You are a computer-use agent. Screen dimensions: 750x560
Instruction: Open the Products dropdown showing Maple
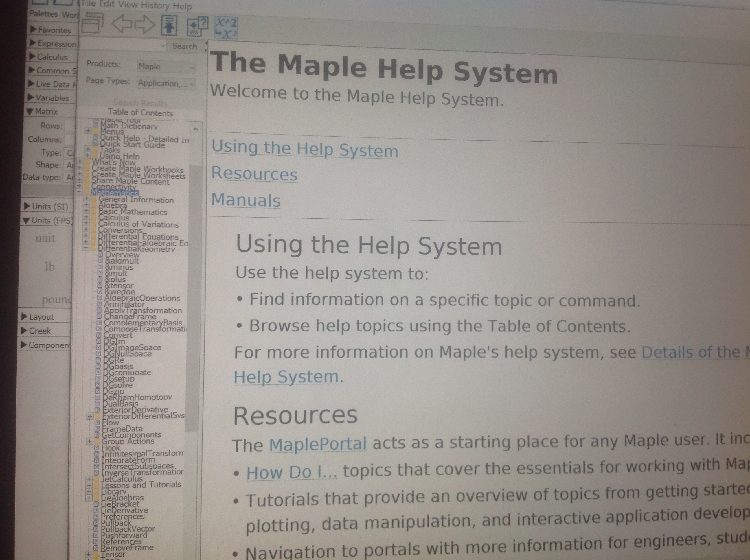pos(166,67)
